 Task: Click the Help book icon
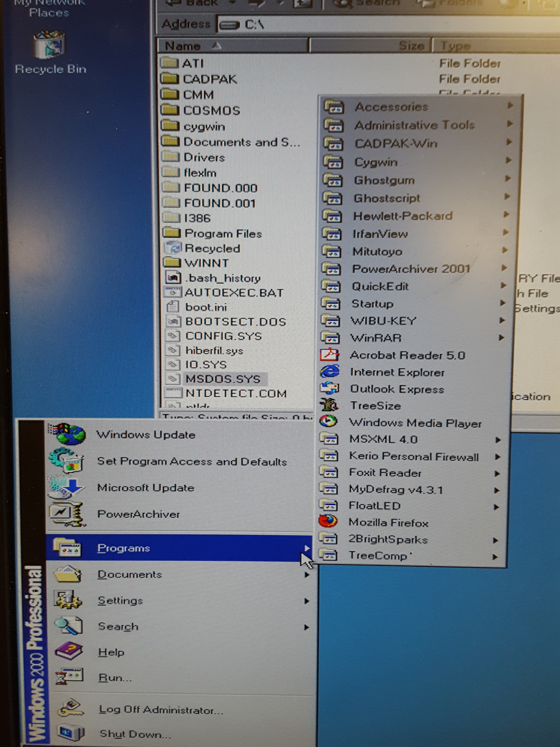point(69,651)
